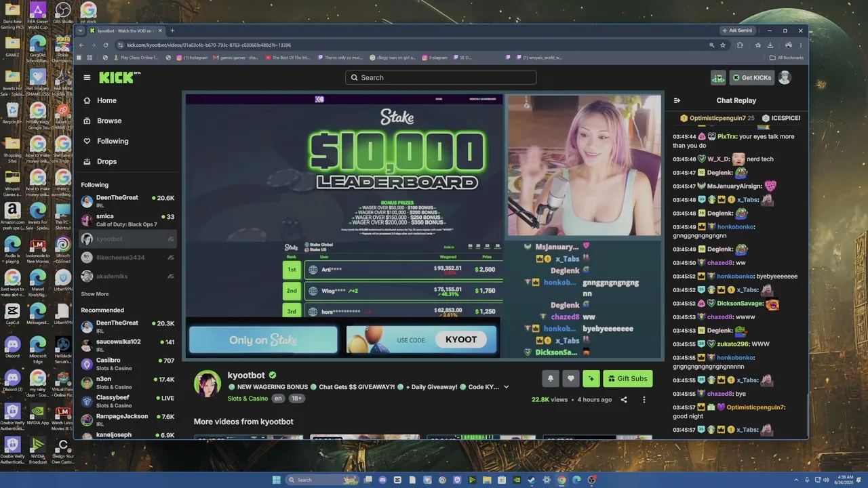Viewport: 868px width, 488px height.
Task: Open the Slots & Casino category link
Action: pos(248,399)
